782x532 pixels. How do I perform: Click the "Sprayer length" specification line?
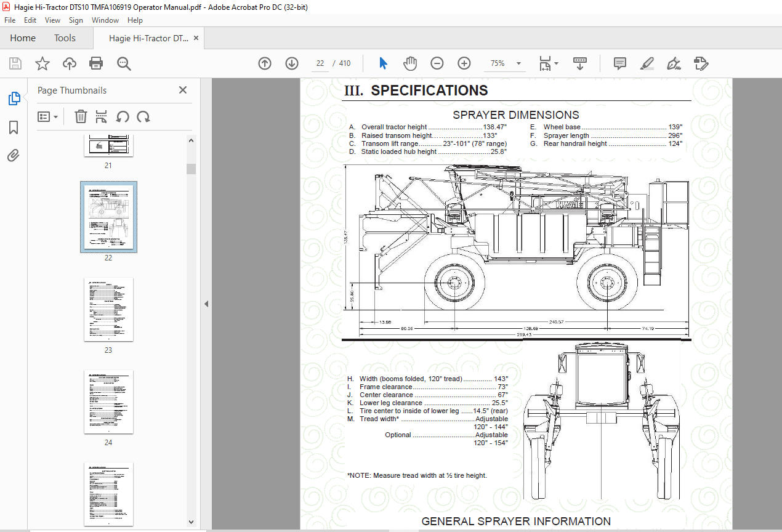(x=606, y=135)
